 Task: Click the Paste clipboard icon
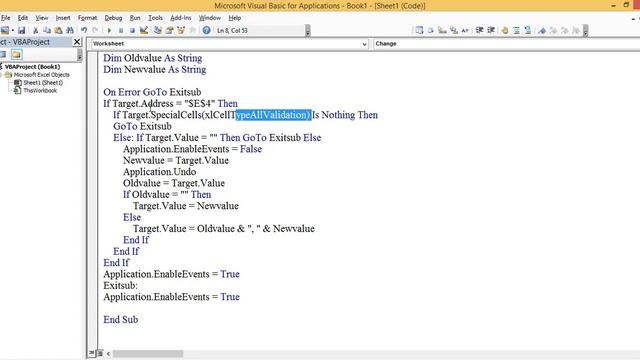(x=58, y=30)
